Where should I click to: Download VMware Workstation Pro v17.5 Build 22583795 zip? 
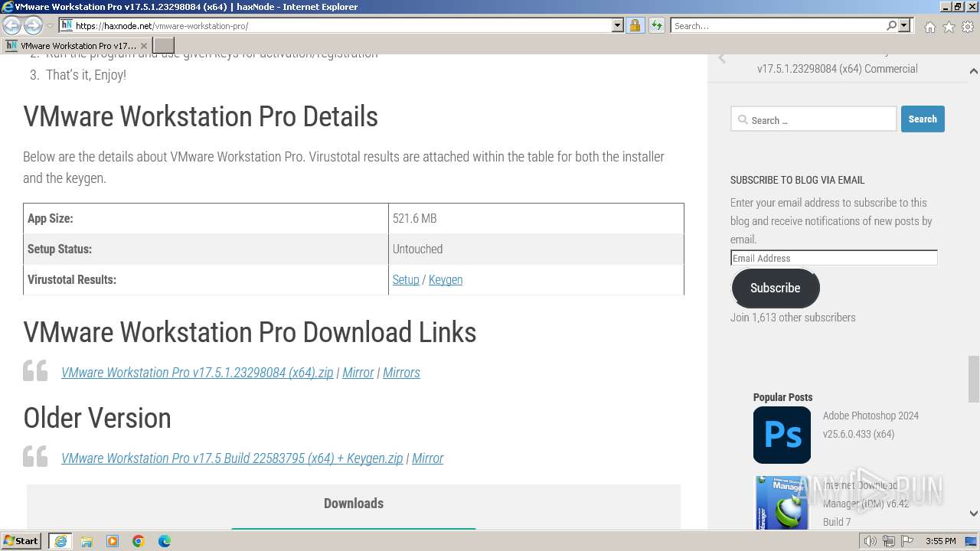(232, 458)
